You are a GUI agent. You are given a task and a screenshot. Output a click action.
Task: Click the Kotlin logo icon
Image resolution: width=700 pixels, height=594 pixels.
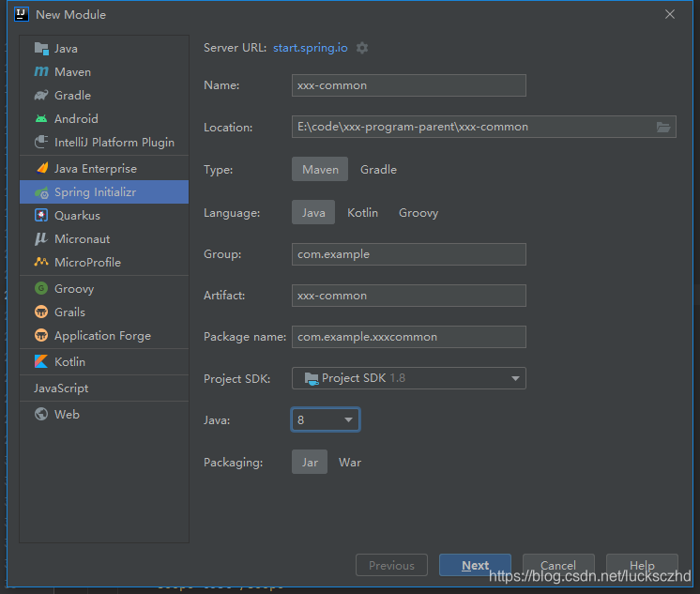(x=41, y=361)
